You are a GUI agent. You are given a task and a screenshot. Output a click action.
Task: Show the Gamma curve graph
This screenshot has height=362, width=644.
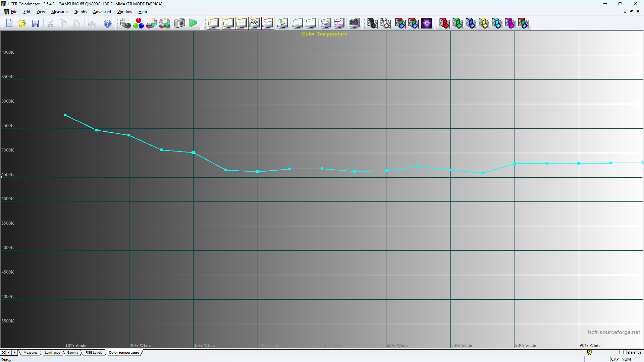click(x=241, y=23)
